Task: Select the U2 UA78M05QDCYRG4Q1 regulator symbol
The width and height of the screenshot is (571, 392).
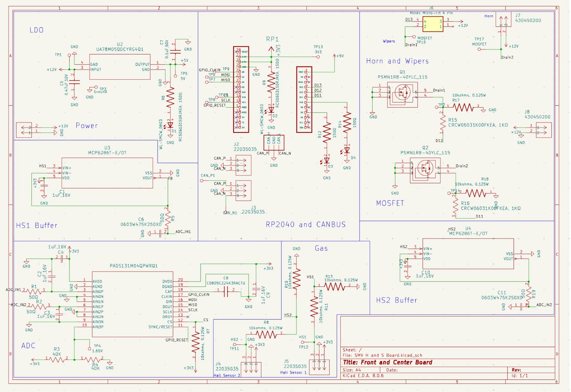Action: [x=120, y=67]
